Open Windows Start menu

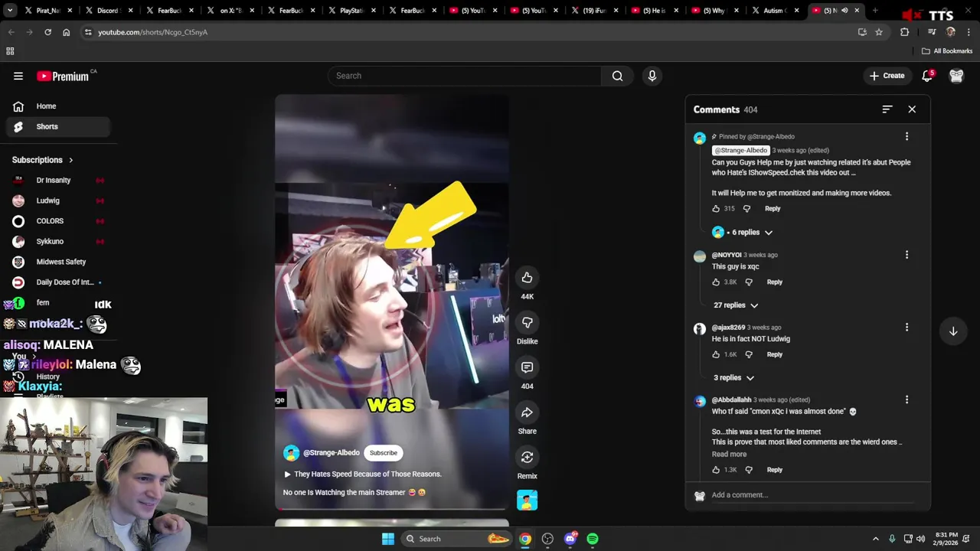[x=388, y=539]
